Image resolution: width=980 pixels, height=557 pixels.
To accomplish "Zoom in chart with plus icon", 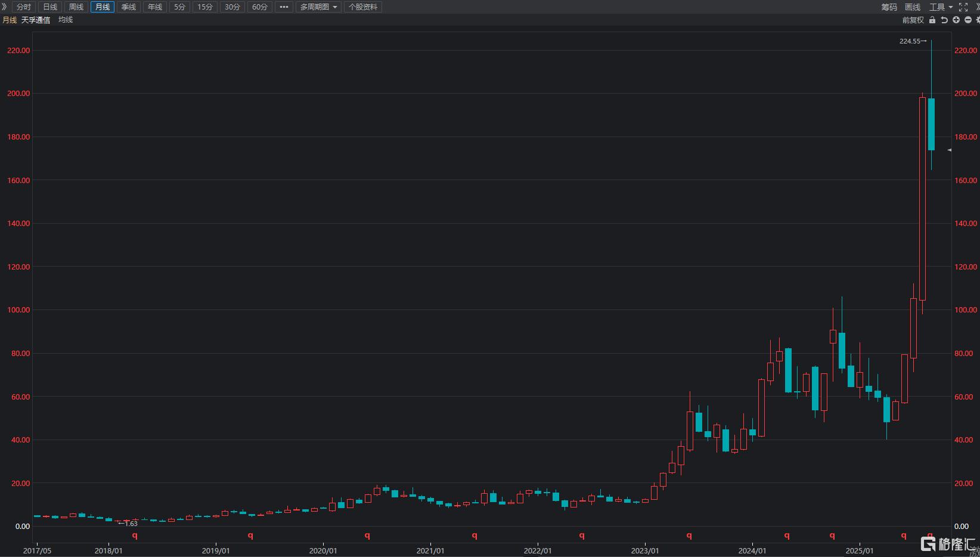I will pos(956,20).
